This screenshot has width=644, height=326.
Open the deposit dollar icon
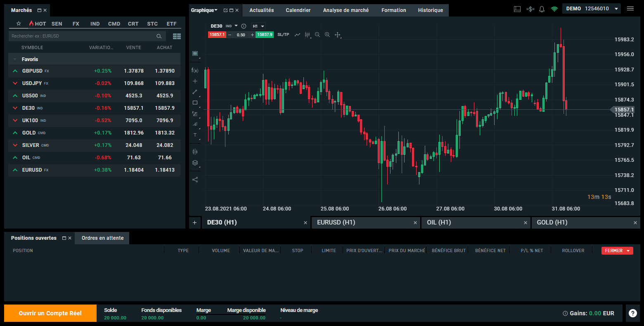pos(530,9)
